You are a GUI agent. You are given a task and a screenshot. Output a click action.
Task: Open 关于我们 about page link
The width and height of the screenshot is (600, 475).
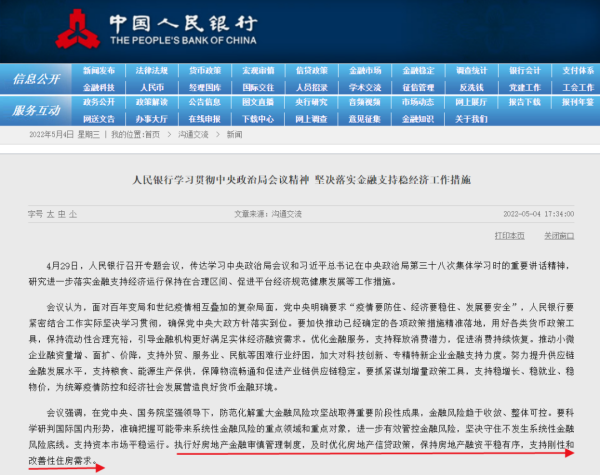click(471, 118)
